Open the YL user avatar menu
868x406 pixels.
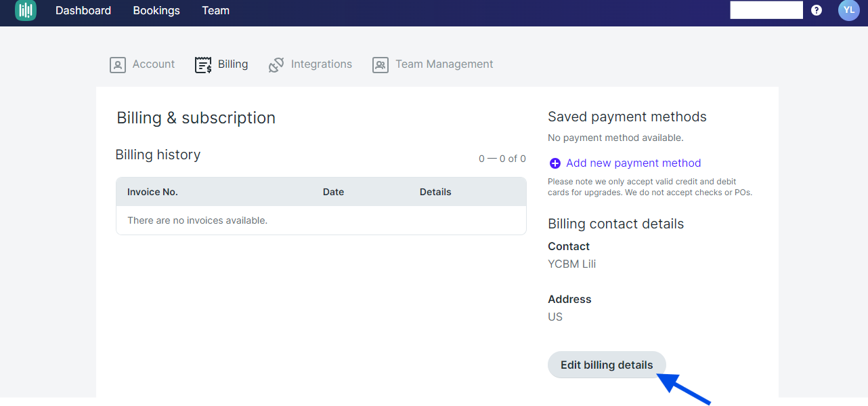848,10
